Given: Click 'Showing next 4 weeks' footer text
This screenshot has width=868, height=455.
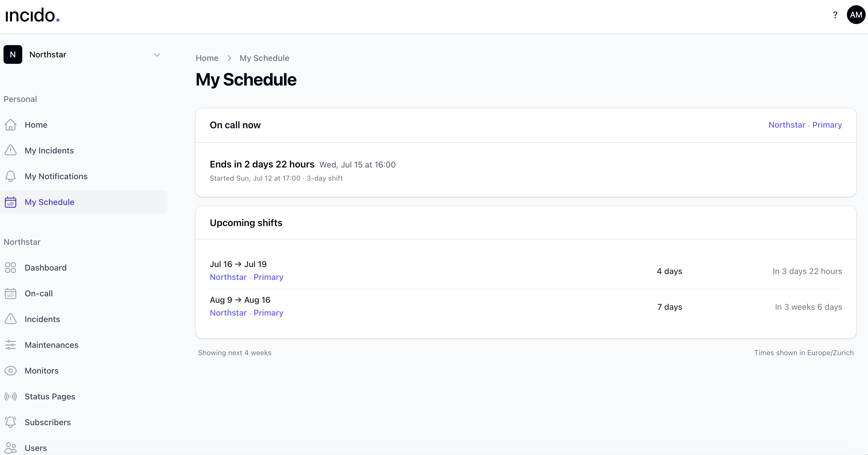Looking at the screenshot, I should (x=235, y=353).
